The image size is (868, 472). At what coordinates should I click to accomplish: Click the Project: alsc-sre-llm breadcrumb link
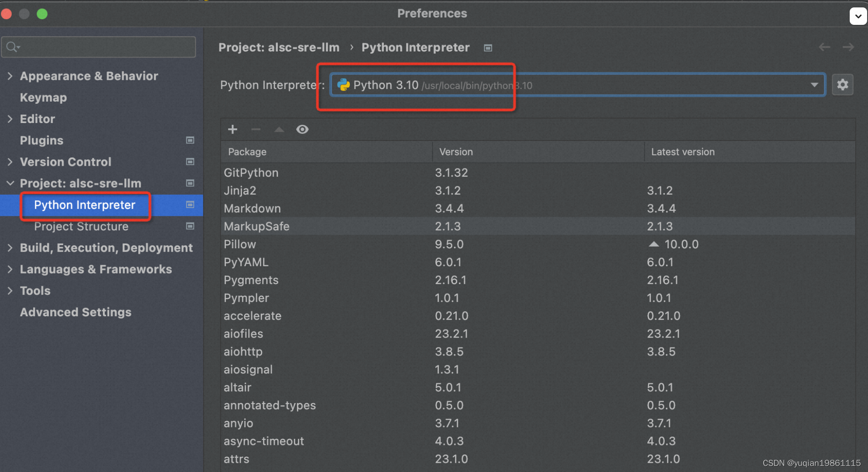coord(279,47)
